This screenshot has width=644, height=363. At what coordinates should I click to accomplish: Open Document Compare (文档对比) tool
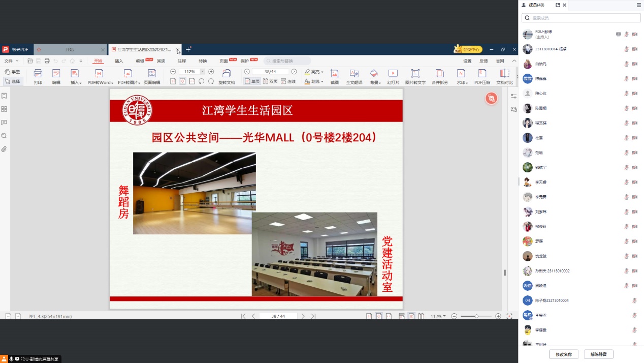coord(504,76)
